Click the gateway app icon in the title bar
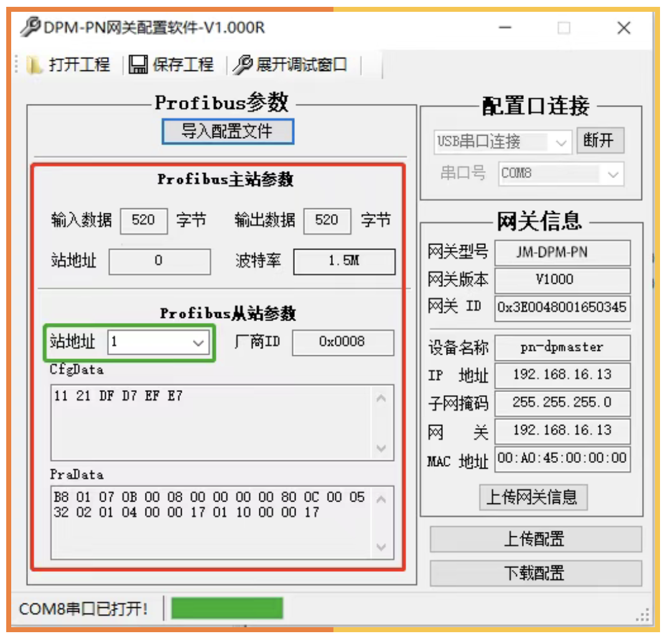 pyautogui.click(x=30, y=28)
